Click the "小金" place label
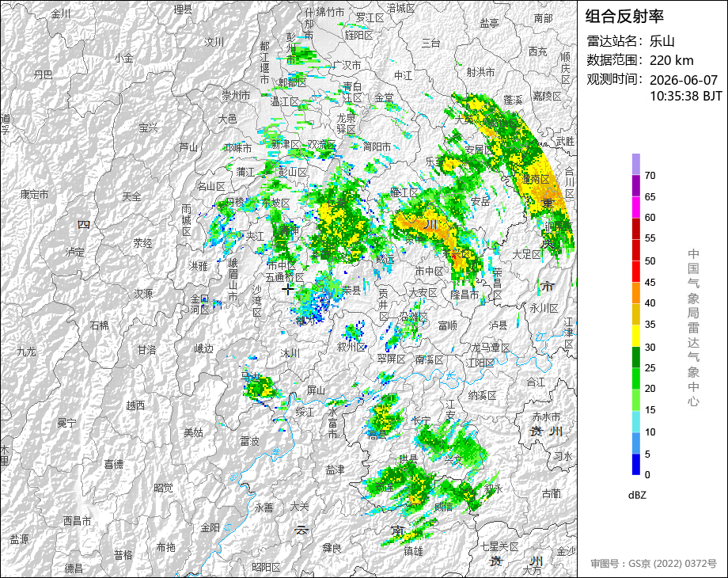The width and height of the screenshot is (728, 578). (124, 59)
